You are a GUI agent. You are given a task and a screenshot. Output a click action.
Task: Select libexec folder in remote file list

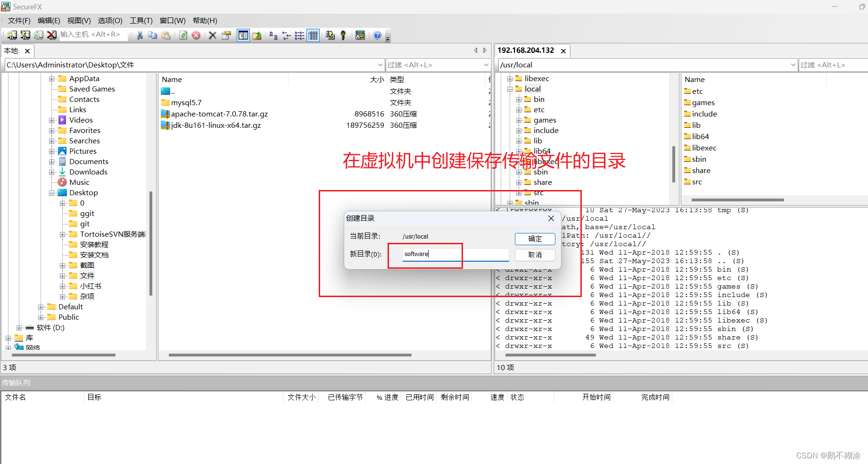[x=704, y=148]
